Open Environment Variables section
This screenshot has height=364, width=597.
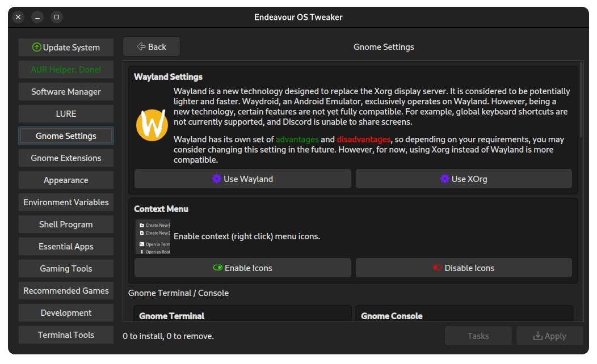coord(66,202)
